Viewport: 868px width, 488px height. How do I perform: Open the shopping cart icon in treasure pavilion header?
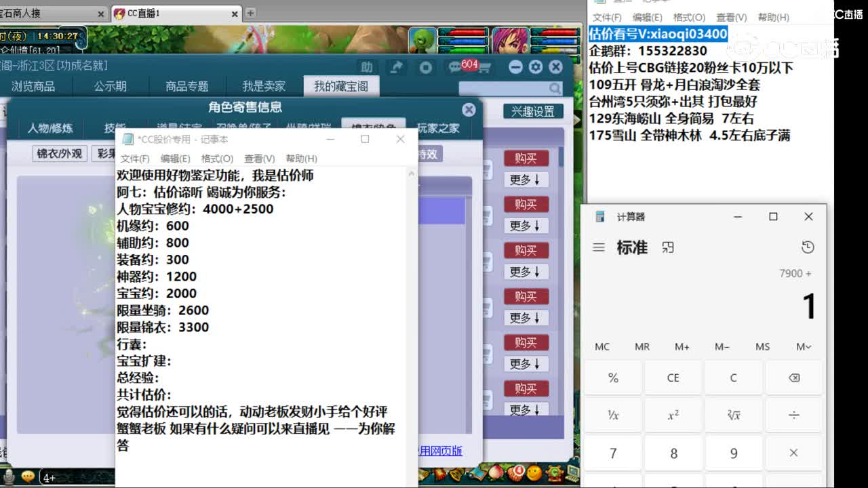tap(485, 68)
